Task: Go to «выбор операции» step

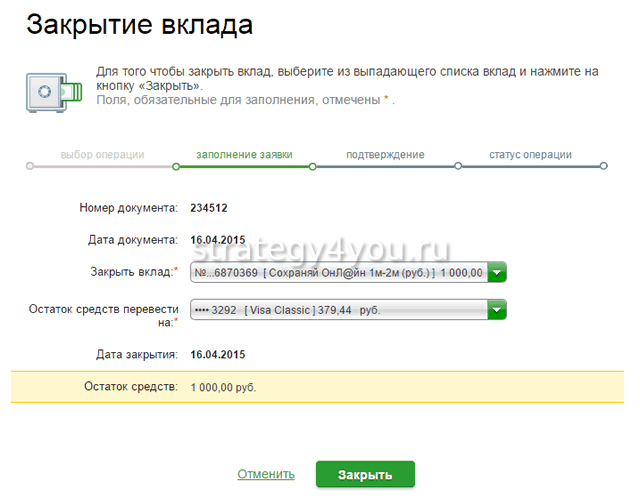Action: pyautogui.click(x=102, y=155)
